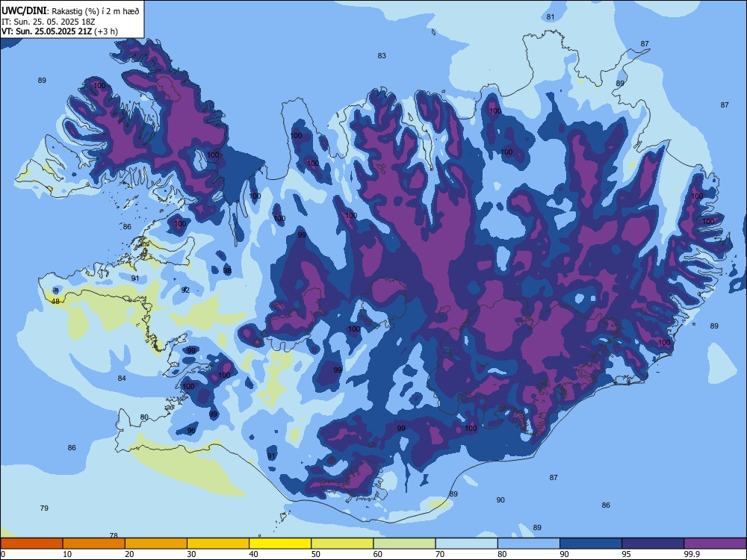Select the 'IT: Sun. 25. 05. 2025 18Z' line
Viewport: 747px width, 560px height.
click(48, 22)
